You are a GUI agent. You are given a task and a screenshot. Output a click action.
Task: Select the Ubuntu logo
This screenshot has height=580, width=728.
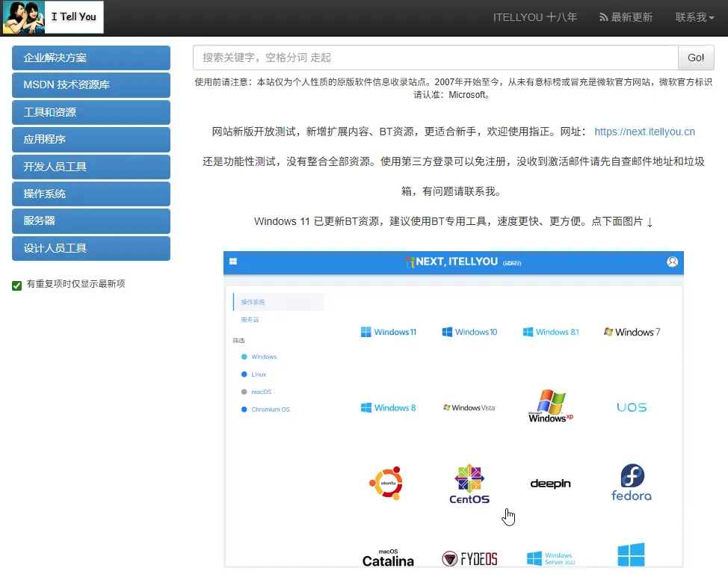386,484
